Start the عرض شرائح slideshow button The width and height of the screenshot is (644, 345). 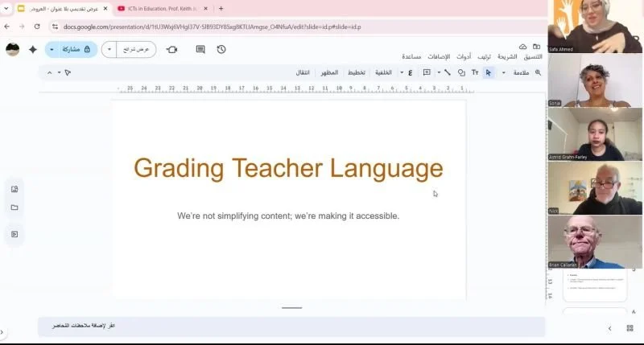[x=136, y=49]
